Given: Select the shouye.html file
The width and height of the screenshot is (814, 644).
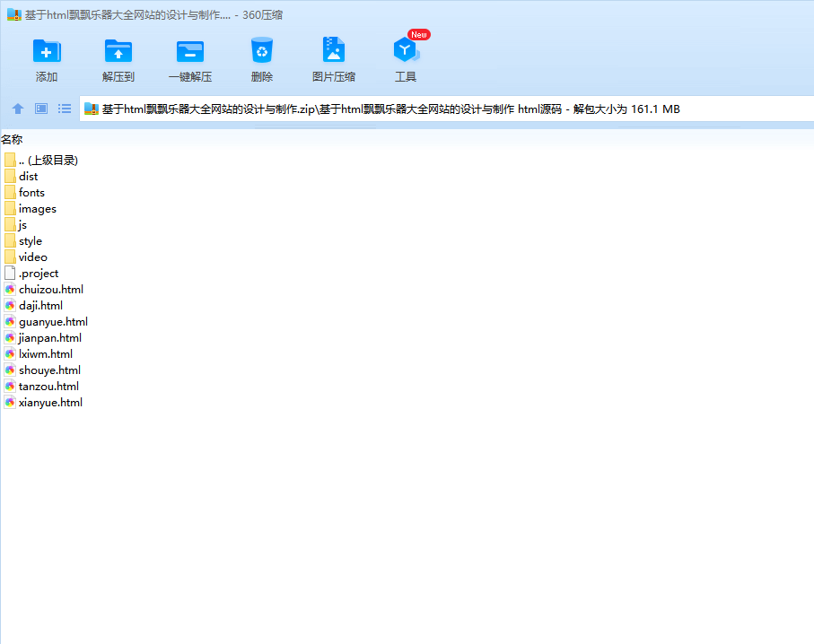Looking at the screenshot, I should [x=42, y=370].
